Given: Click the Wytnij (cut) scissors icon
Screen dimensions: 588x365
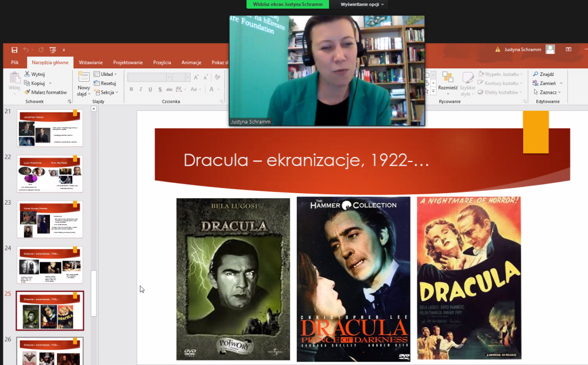Looking at the screenshot, I should [27, 74].
